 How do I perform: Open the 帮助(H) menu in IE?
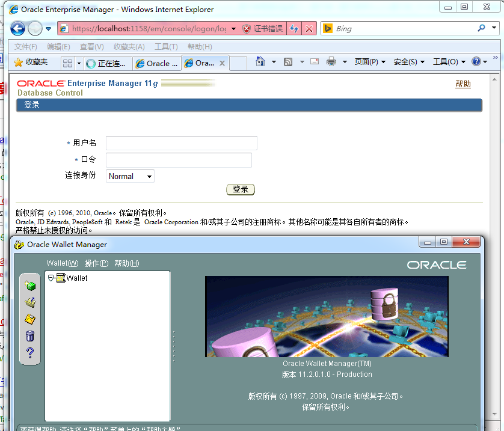[x=200, y=47]
